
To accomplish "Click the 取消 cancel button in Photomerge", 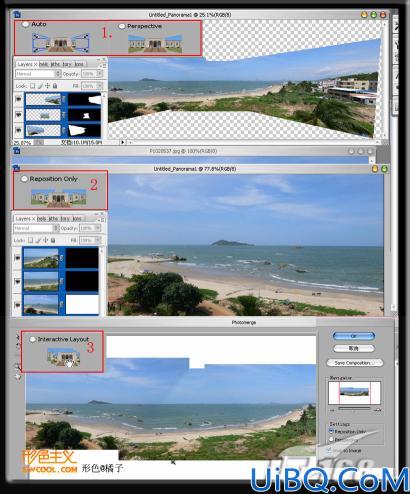I will point(354,348).
